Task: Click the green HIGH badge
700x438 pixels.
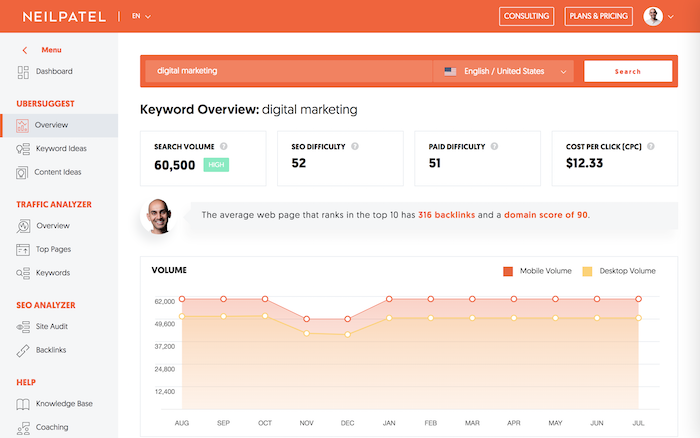Action: click(216, 165)
